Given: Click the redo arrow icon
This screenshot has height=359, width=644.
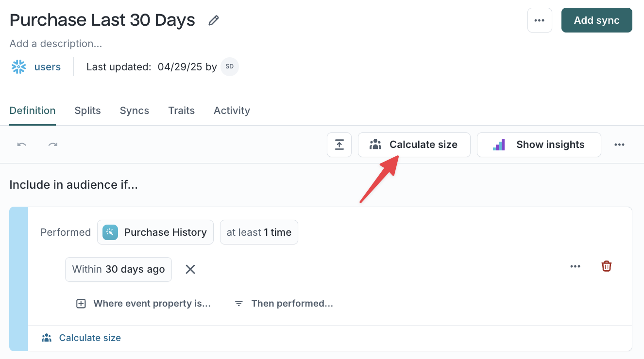Looking at the screenshot, I should tap(53, 145).
